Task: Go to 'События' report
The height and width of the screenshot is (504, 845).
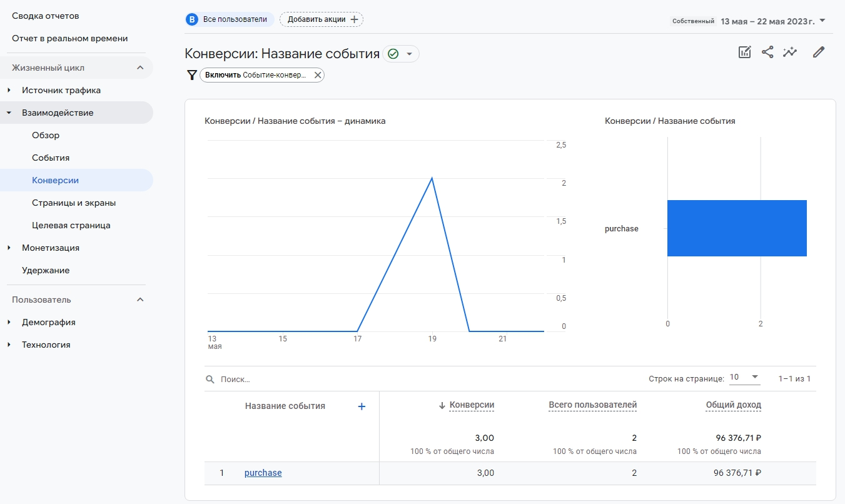Action: (x=51, y=158)
